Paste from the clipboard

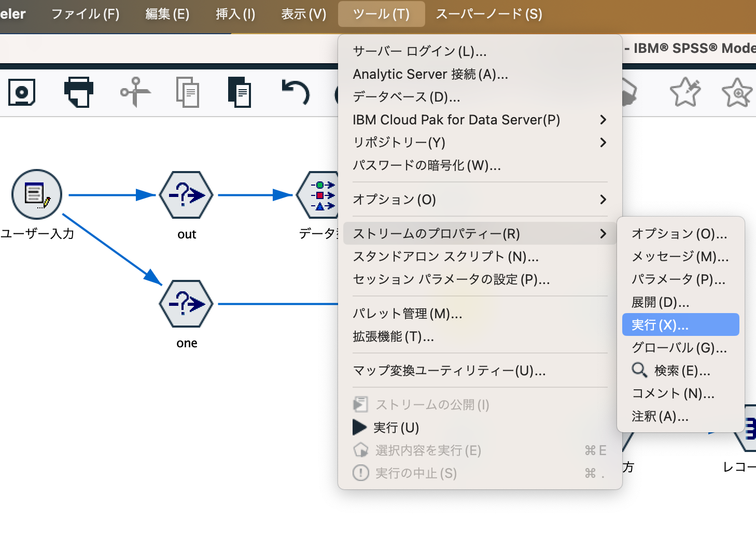click(241, 92)
